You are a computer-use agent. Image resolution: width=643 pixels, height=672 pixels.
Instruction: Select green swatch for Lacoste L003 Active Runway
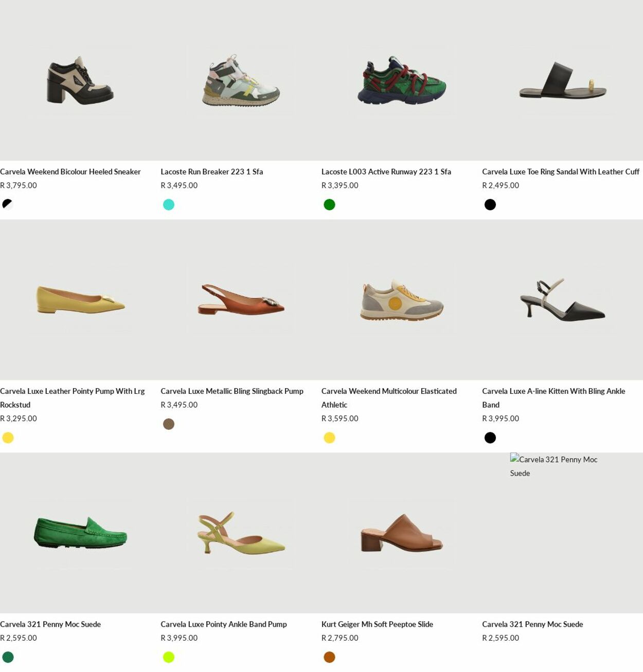pyautogui.click(x=329, y=205)
